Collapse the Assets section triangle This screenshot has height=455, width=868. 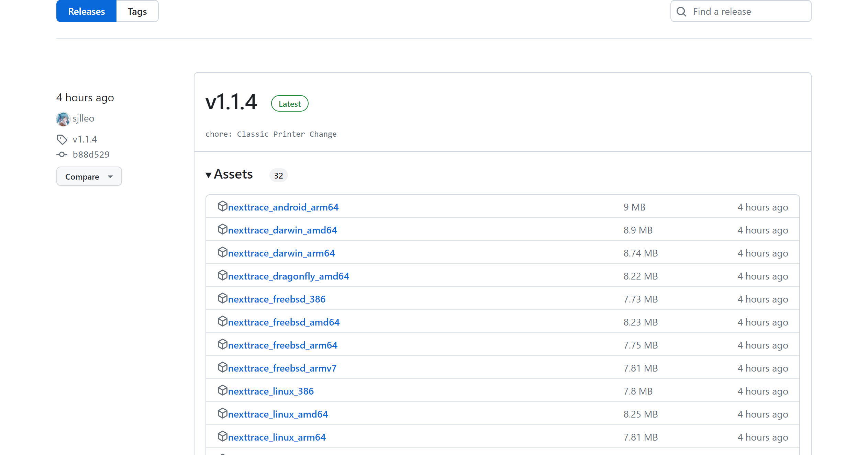(x=209, y=175)
